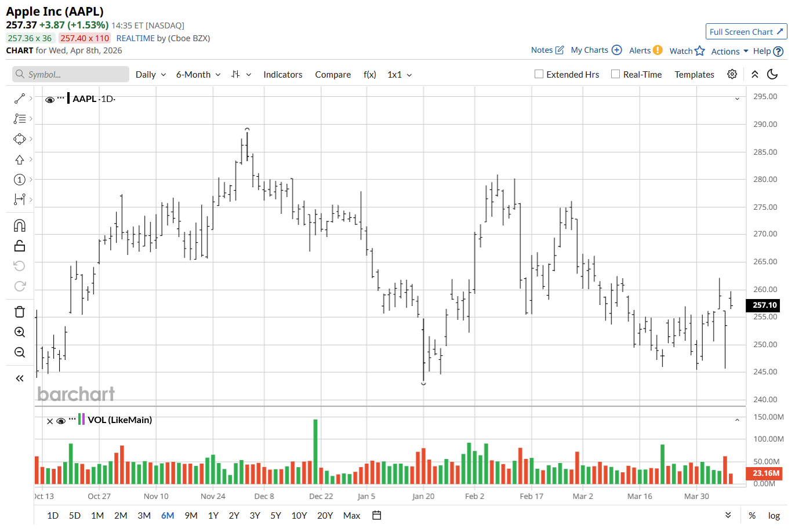Click the 257.10 current price label
Image resolution: width=795 pixels, height=532 pixels.
pos(764,305)
